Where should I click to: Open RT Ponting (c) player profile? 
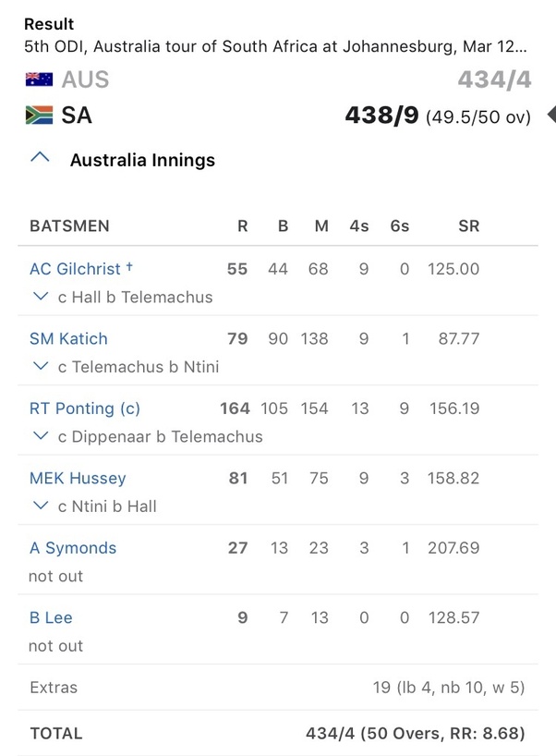[85, 408]
